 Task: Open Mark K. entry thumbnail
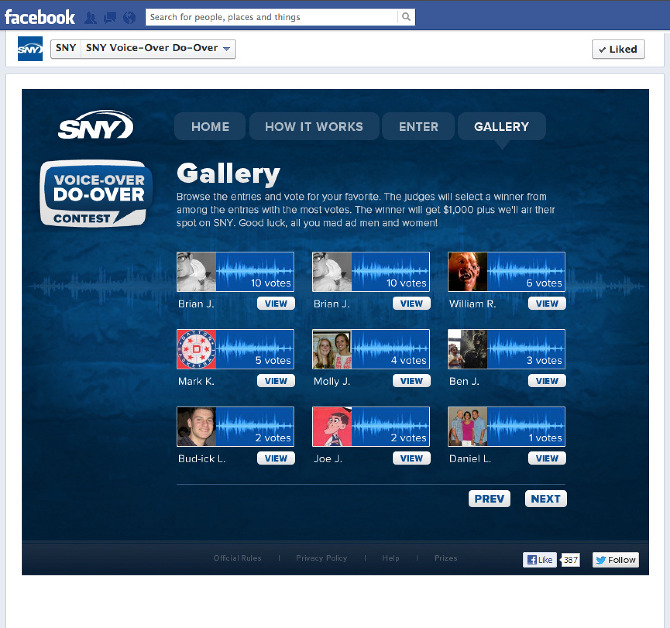[235, 349]
